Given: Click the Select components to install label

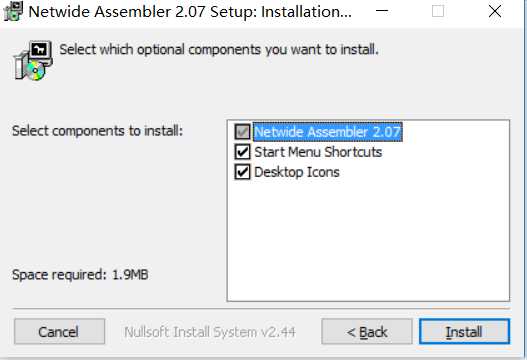Looking at the screenshot, I should (97, 131).
